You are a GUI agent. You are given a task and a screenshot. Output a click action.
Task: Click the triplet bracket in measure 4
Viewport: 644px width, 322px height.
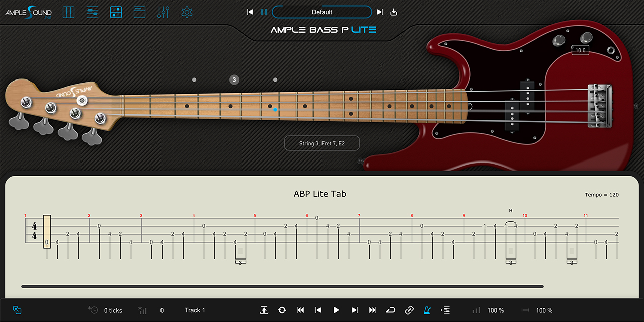point(240,262)
